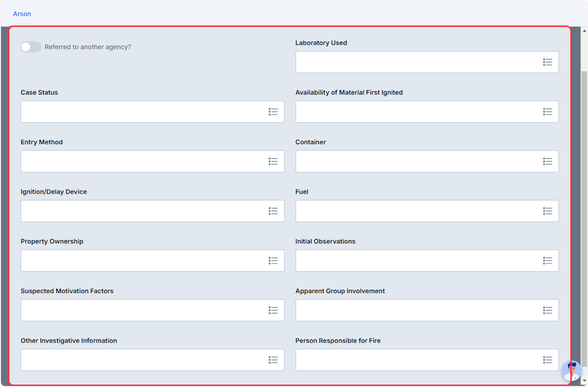
Task: Click the Referred to another agency? label
Action: click(x=88, y=47)
